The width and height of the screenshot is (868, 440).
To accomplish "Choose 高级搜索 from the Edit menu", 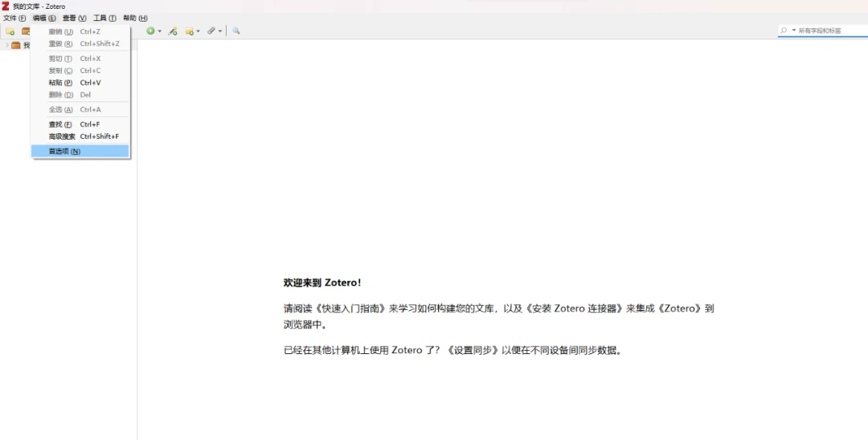I will click(80, 136).
